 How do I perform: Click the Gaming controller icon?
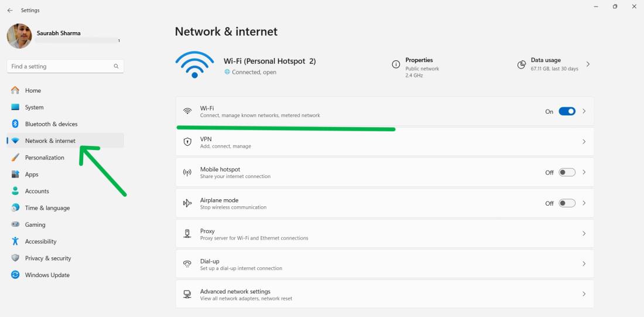(x=15, y=225)
